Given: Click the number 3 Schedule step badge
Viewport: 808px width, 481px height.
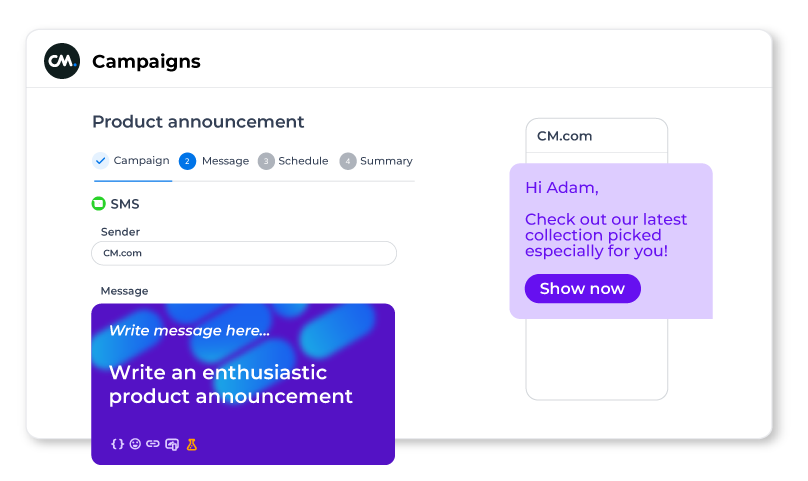Looking at the screenshot, I should (x=266, y=161).
